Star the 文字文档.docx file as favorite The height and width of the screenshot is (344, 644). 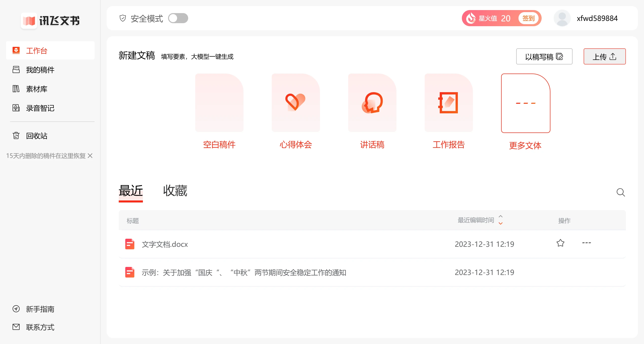coord(560,243)
